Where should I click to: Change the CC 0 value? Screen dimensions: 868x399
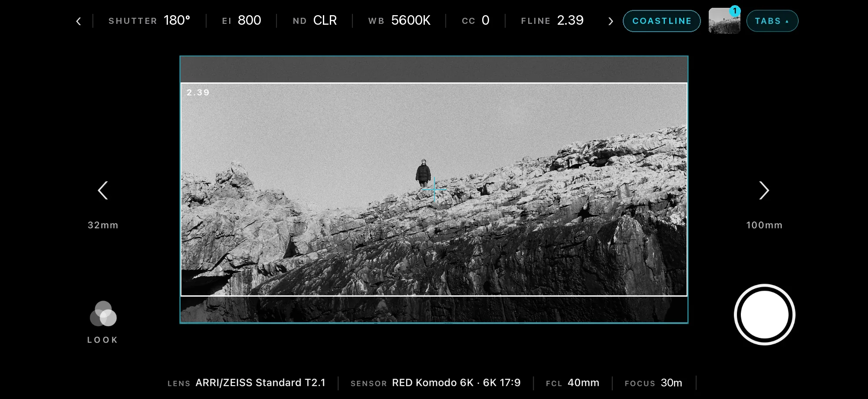pos(476,20)
